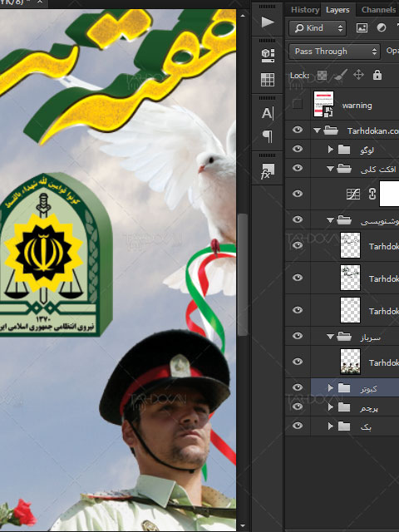The width and height of the screenshot is (399, 532).
Task: Open the 3D panel cube icon
Action: [x=268, y=56]
